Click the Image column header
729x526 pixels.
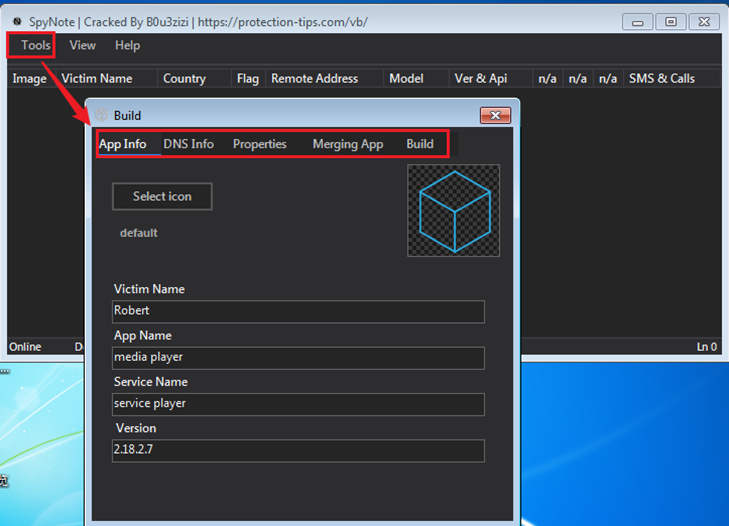pos(30,79)
